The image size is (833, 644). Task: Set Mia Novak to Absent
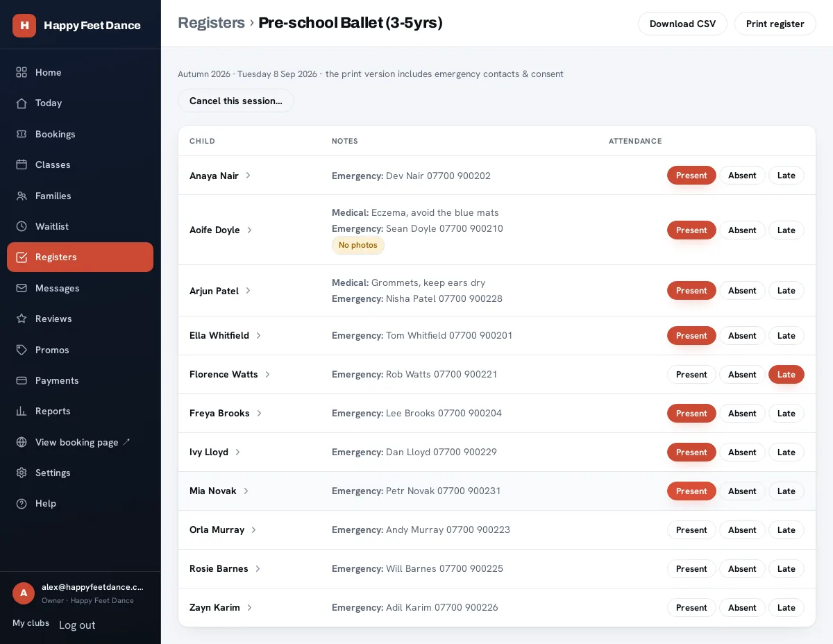pos(742,491)
